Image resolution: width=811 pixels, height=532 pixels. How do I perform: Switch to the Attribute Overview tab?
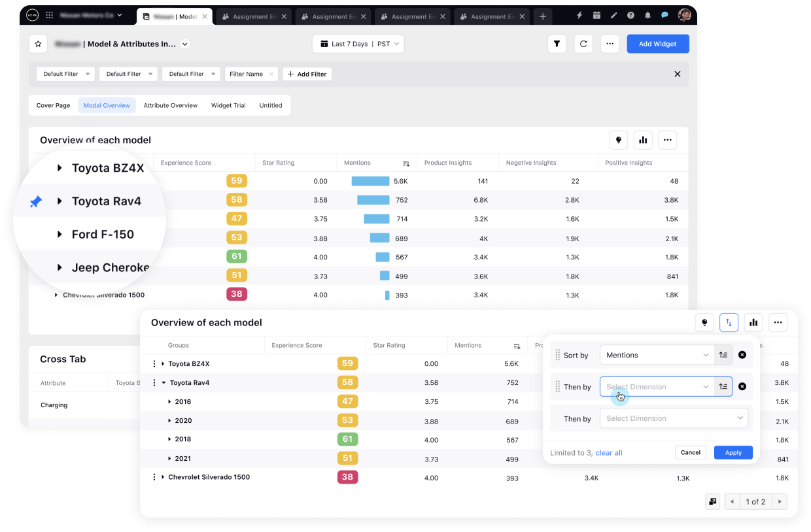click(170, 105)
